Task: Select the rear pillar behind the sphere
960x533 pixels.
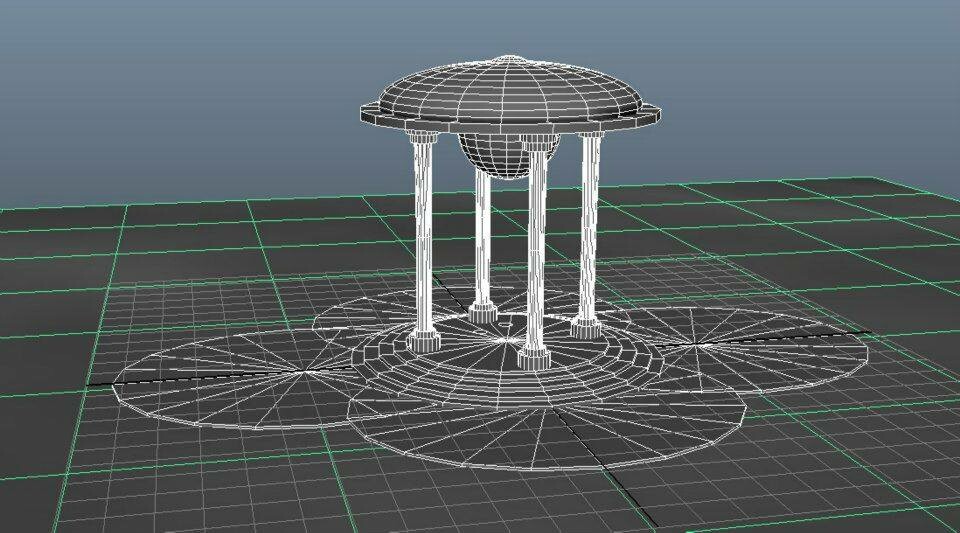Action: pyautogui.click(x=482, y=236)
